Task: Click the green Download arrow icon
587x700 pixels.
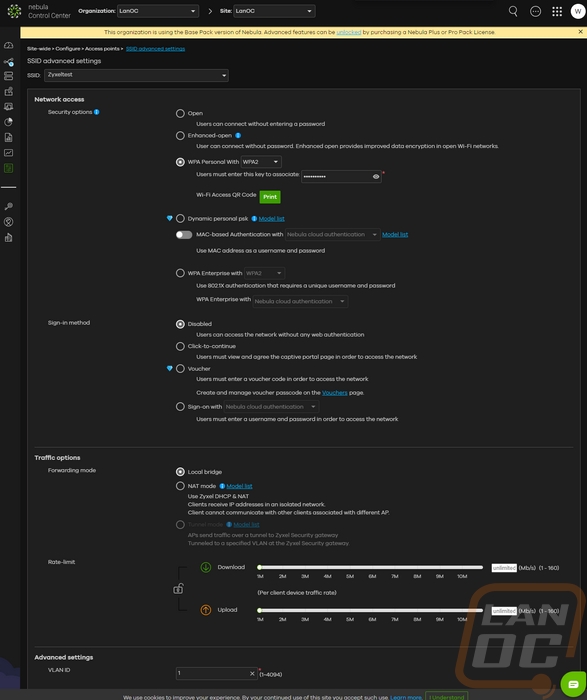Action: 206,567
